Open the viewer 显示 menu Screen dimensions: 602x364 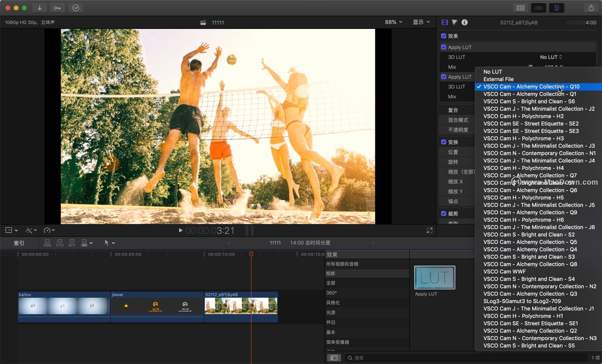(421, 22)
